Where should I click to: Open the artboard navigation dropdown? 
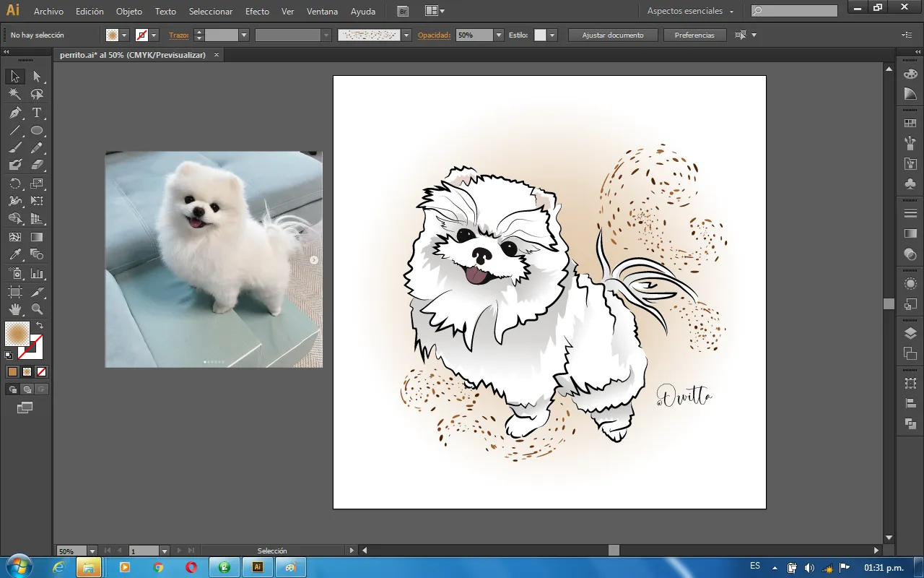pos(165,551)
